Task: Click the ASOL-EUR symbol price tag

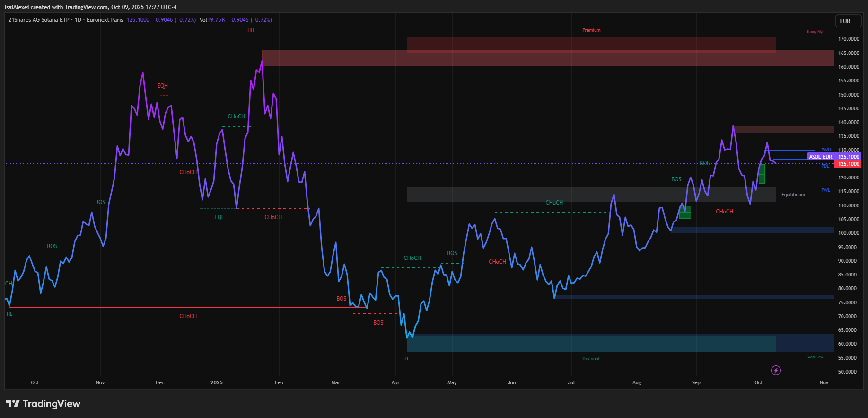Action: click(x=820, y=157)
